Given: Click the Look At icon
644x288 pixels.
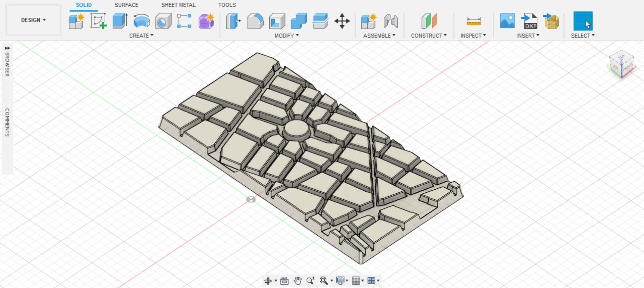Looking at the screenshot, I should tap(284, 281).
